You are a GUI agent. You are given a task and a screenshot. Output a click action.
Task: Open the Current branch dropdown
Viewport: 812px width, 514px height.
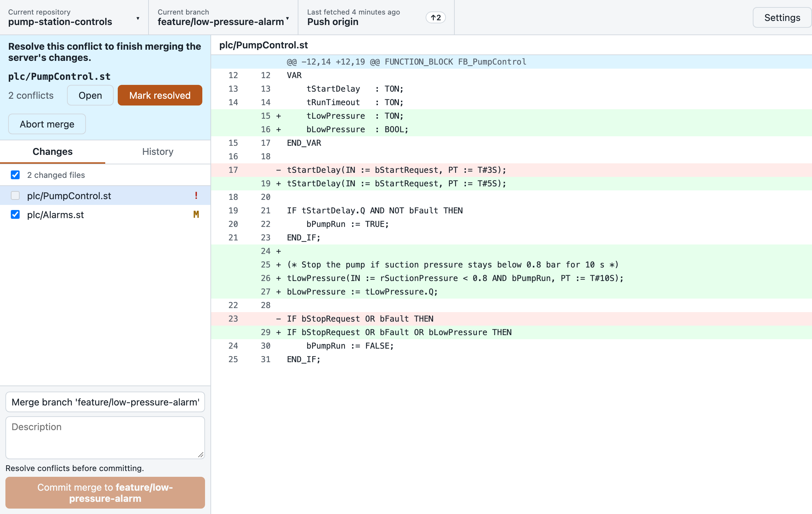223,17
